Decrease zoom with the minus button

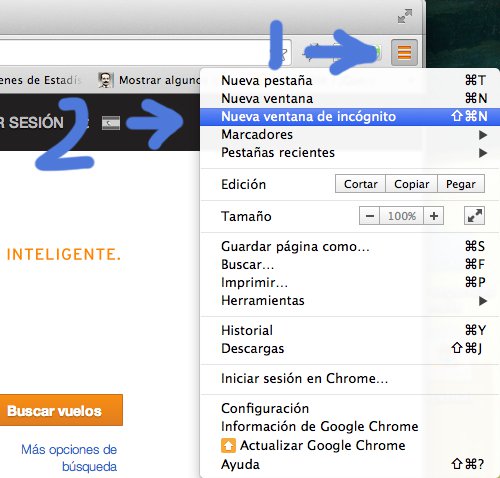[369, 216]
